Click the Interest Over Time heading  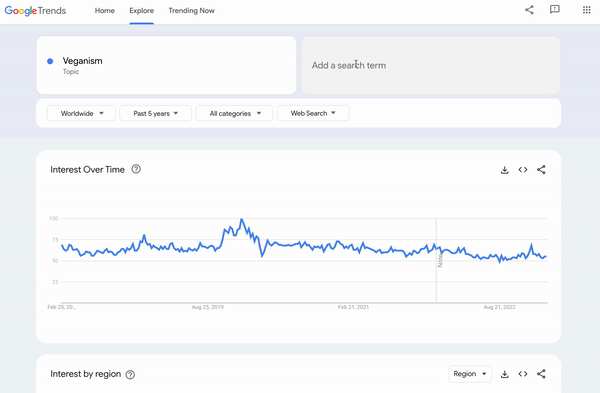coord(88,170)
